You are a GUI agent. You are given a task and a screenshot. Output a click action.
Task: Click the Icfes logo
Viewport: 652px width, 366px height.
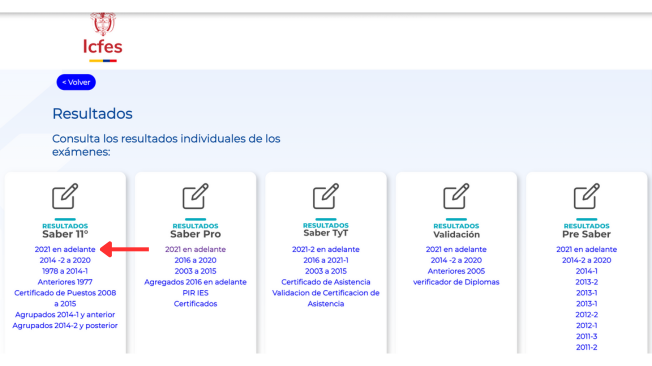(102, 37)
